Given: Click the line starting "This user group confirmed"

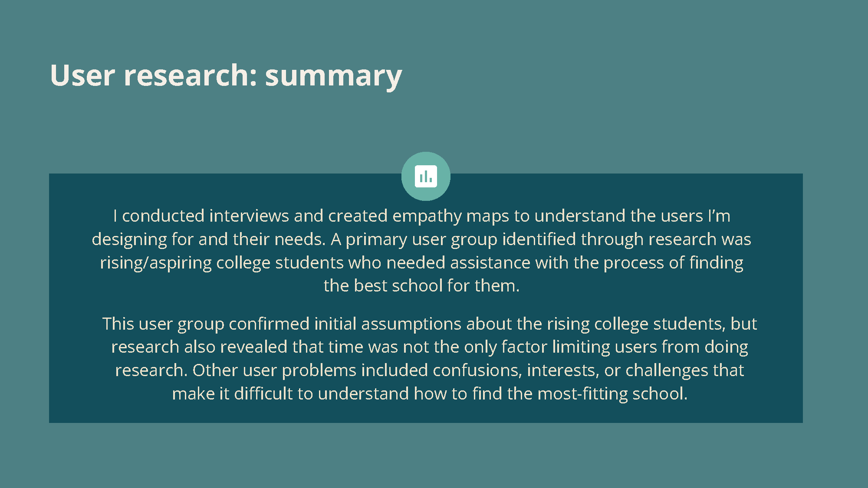Looking at the screenshot, I should pyautogui.click(x=430, y=324).
